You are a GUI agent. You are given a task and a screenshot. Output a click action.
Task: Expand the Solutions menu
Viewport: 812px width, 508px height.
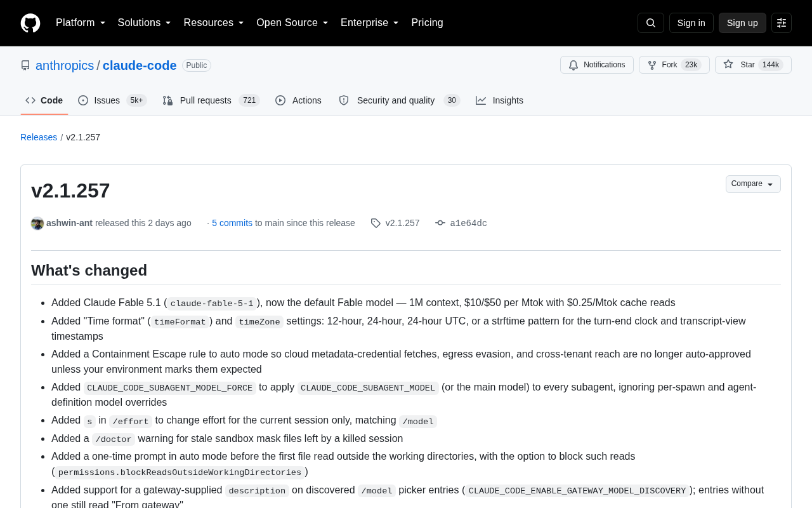(x=145, y=23)
